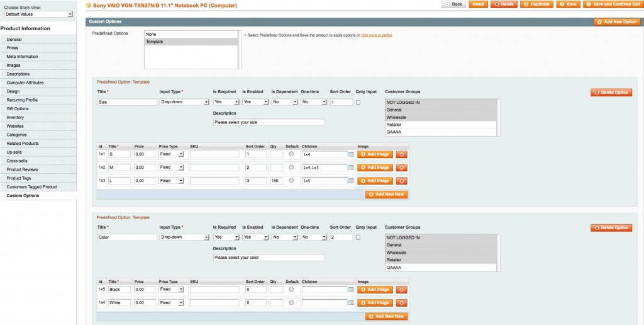Set Black as the default value

[x=292, y=289]
